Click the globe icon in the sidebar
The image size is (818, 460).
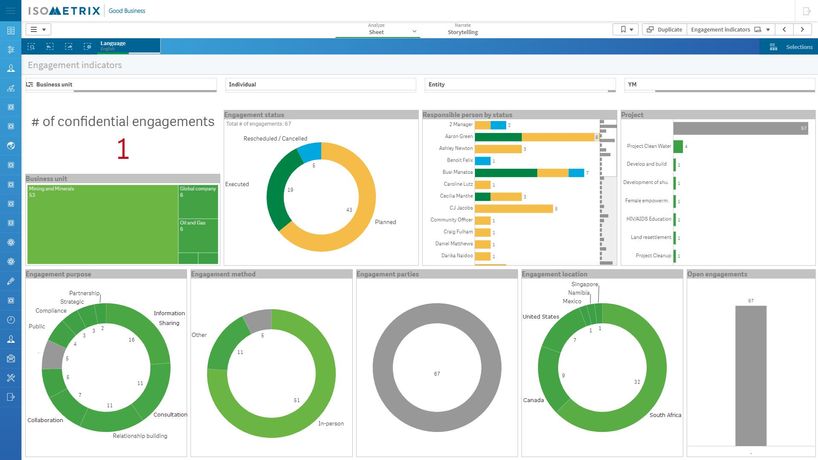[x=10, y=146]
